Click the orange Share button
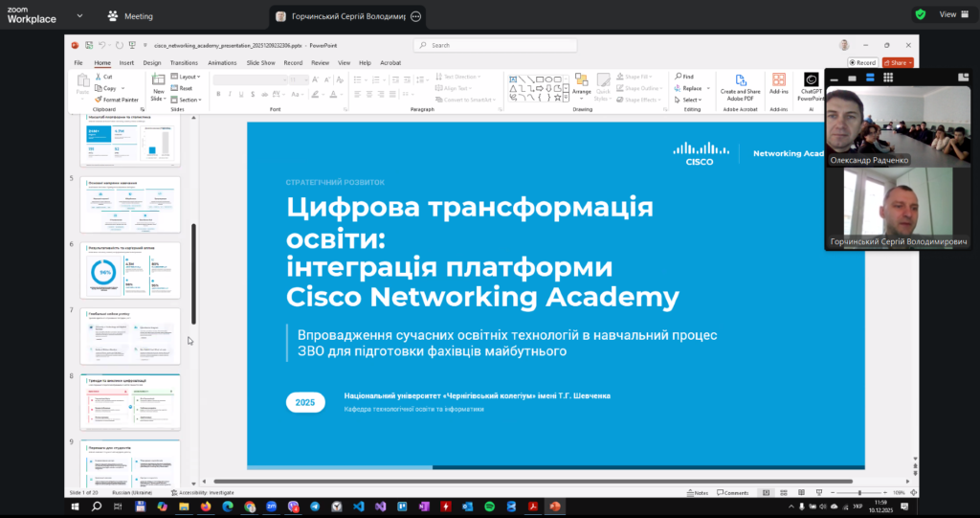This screenshot has height=518, width=980. [898, 62]
